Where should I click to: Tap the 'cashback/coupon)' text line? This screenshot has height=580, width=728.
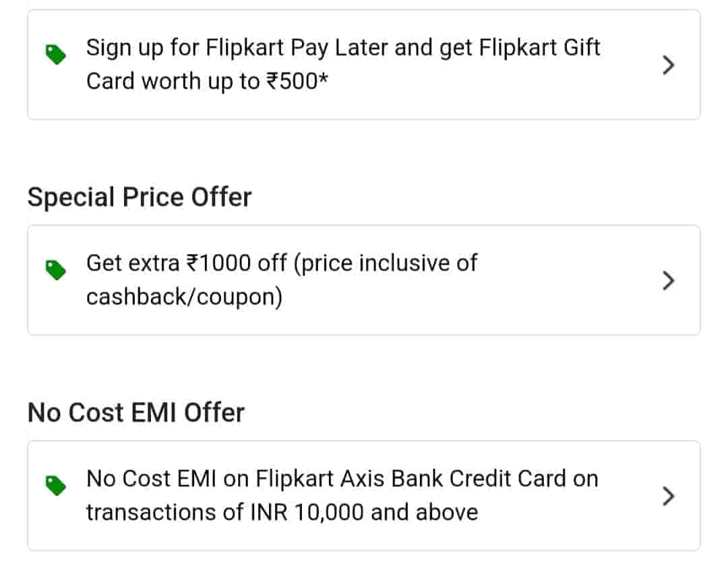click(x=184, y=297)
